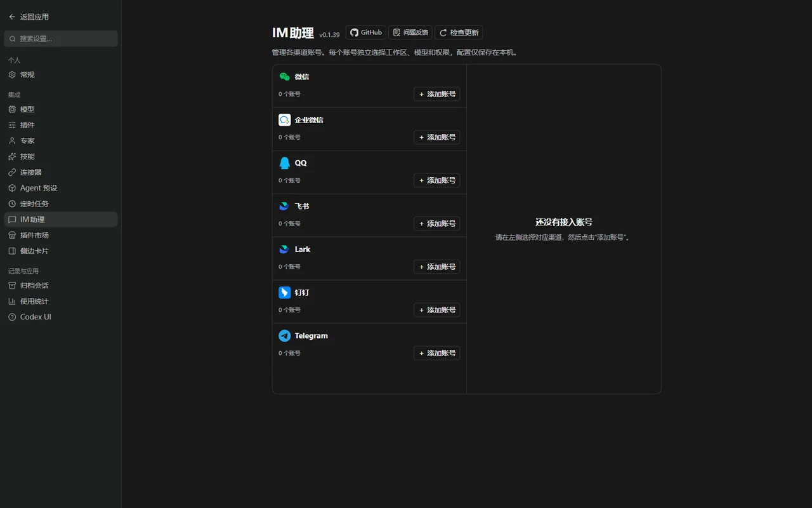Click the 专家 person icon
This screenshot has height=508, width=812.
(x=12, y=141)
